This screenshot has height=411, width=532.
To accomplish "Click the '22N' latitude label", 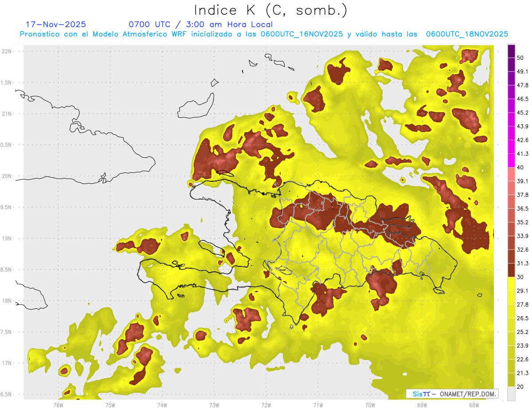I will [7, 51].
